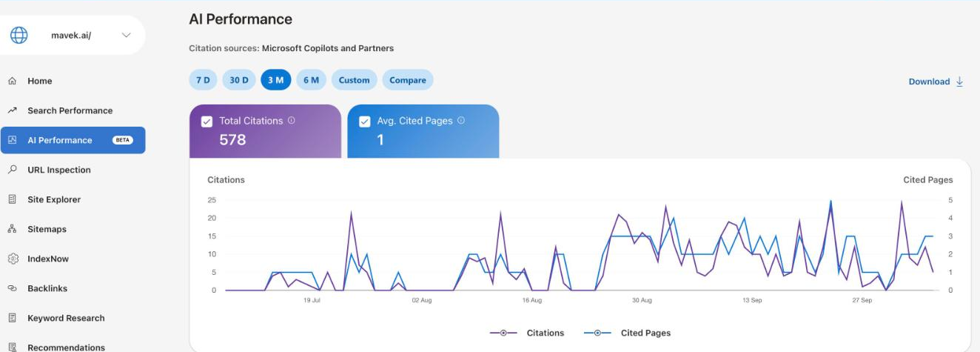Choose the Custom date range
This screenshot has width=980, height=352.
tap(355, 80)
